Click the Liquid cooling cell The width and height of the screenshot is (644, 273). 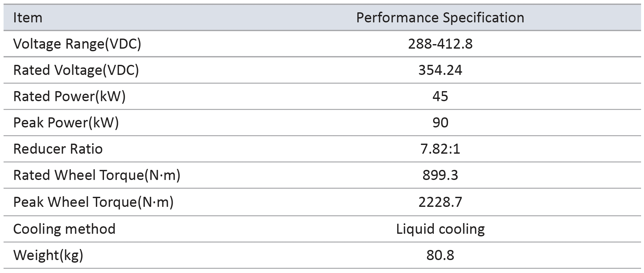click(440, 229)
